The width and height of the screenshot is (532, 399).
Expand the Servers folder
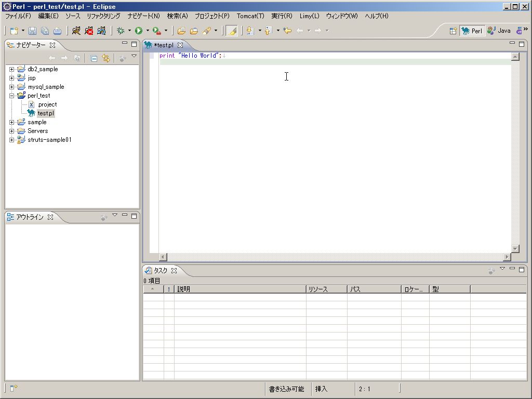click(11, 131)
